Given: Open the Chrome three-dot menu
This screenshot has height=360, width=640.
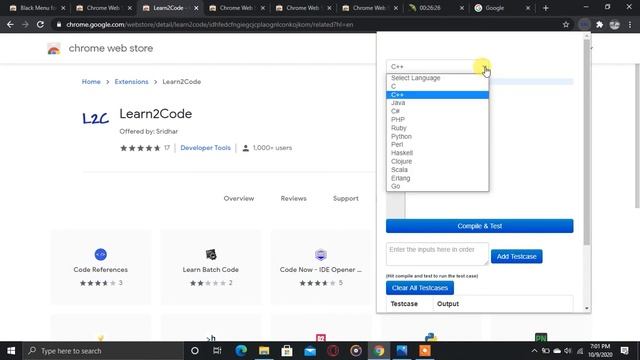Looking at the screenshot, I should coord(630,24).
